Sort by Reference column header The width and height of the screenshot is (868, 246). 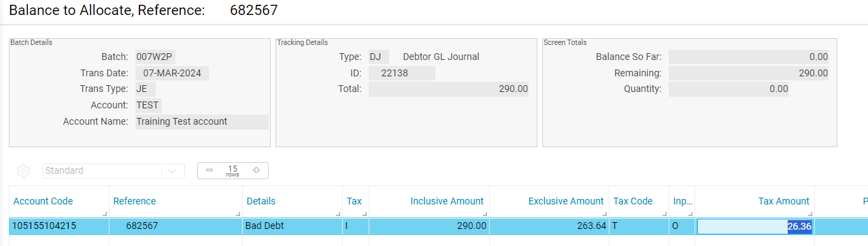[135, 201]
